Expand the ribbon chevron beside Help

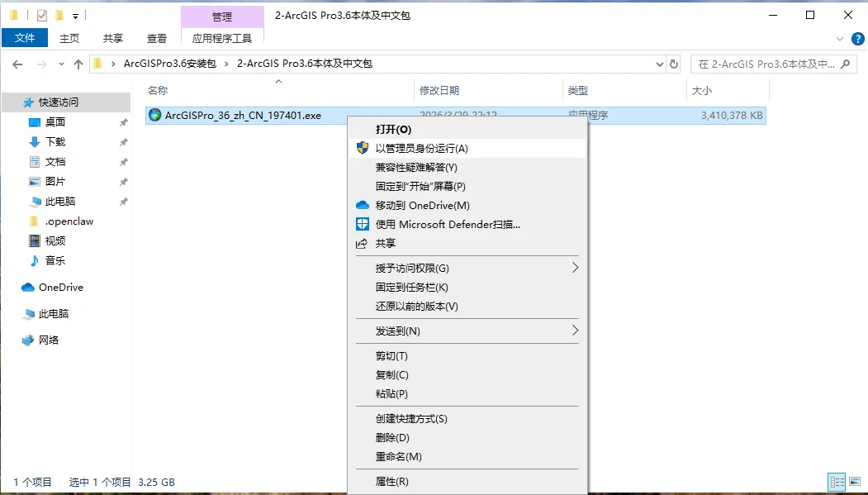tap(840, 39)
